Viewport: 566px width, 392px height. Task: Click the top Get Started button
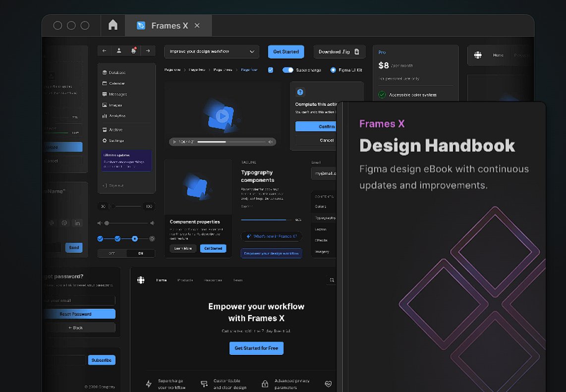(x=286, y=52)
